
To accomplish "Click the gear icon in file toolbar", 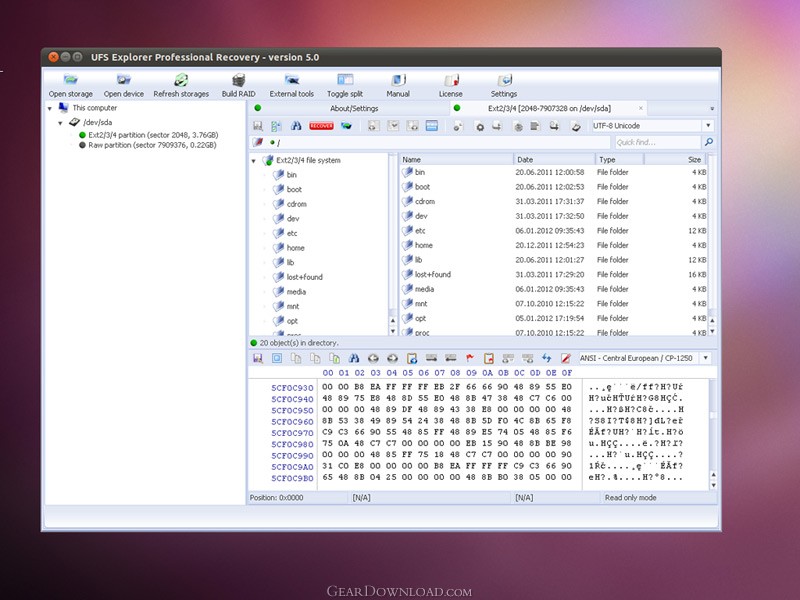I will point(480,127).
